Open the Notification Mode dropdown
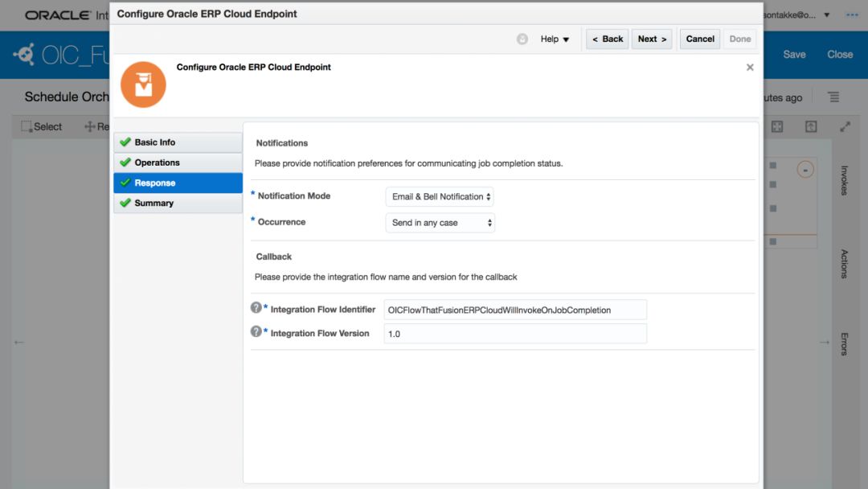 click(x=440, y=196)
